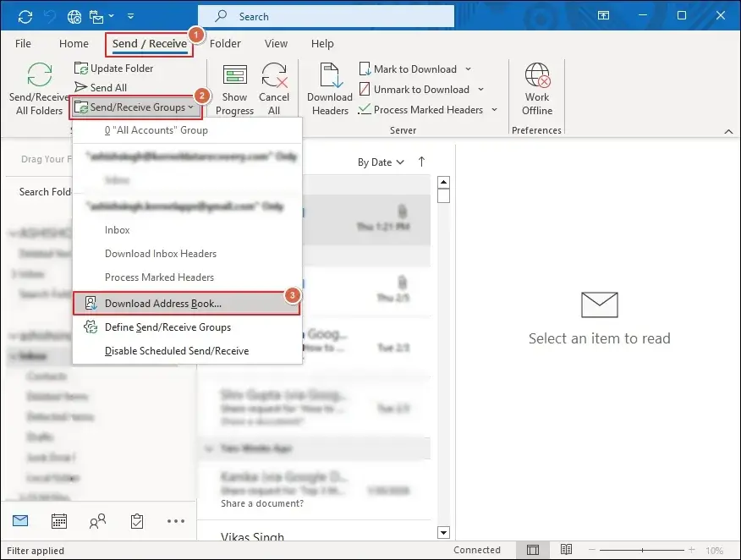Click inside the Search box
Screen dimensions: 741x560
tap(326, 16)
